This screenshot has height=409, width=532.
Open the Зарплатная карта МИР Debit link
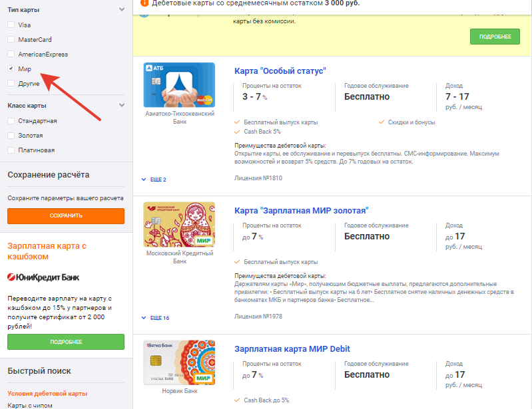click(292, 349)
